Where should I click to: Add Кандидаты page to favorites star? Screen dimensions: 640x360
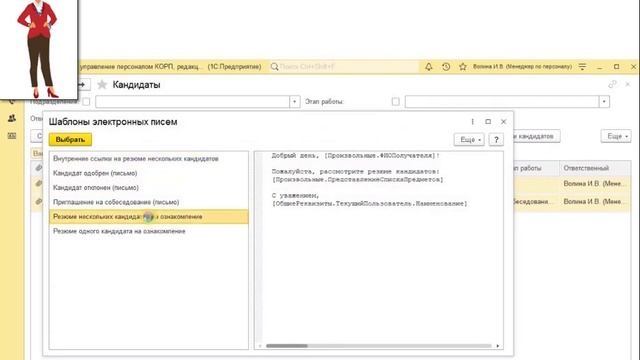pyautogui.click(x=102, y=84)
